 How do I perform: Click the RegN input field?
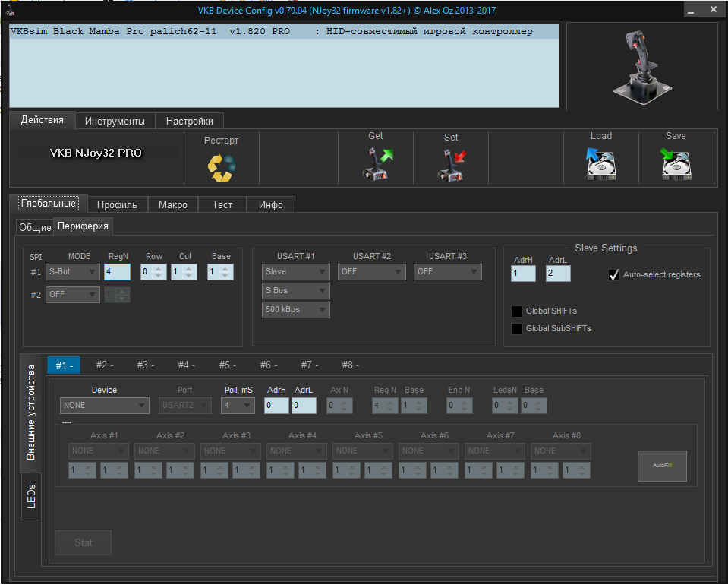pyautogui.click(x=118, y=272)
